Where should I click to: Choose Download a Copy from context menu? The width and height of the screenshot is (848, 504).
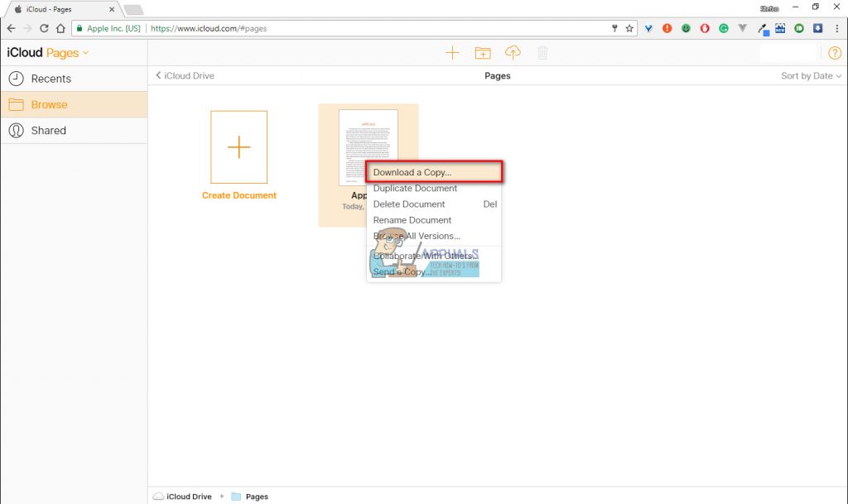[434, 172]
